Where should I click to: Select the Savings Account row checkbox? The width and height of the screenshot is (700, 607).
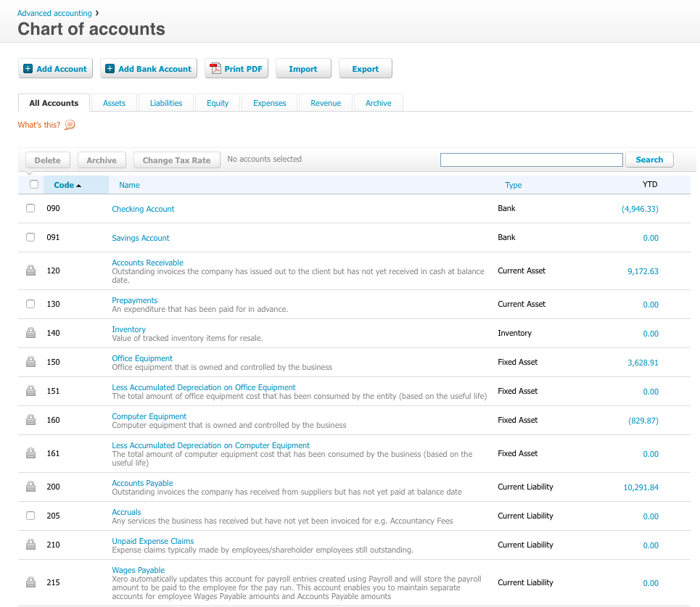click(x=30, y=237)
